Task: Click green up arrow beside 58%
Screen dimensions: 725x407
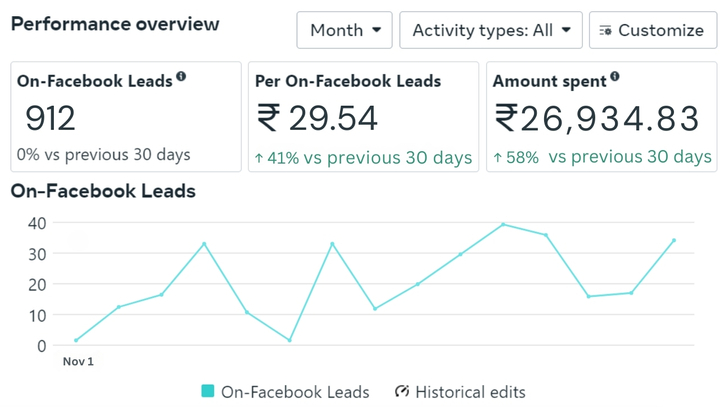Action: pos(498,158)
